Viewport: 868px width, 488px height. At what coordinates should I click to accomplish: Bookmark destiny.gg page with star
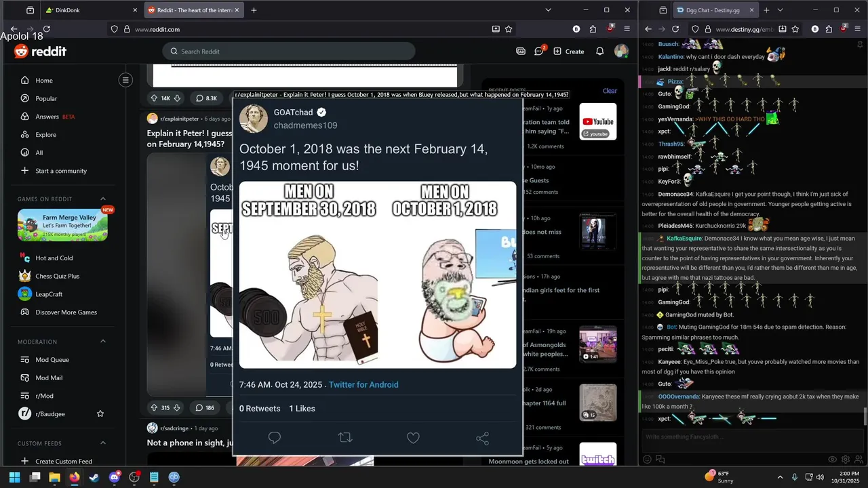pyautogui.click(x=795, y=29)
